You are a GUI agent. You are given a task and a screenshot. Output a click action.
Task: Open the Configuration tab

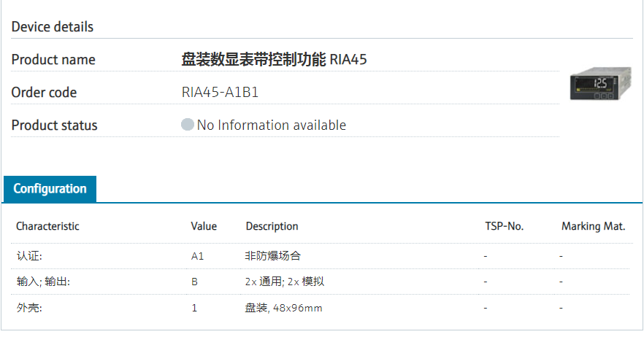(x=50, y=189)
